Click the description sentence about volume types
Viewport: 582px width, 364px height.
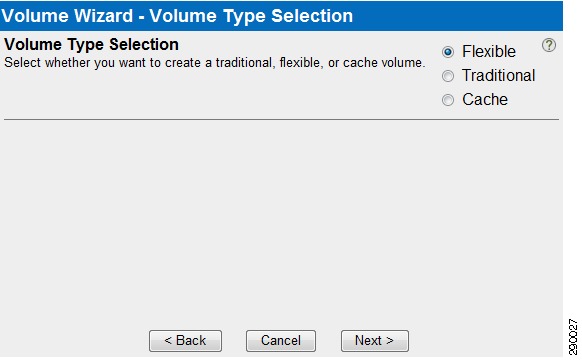click(215, 62)
